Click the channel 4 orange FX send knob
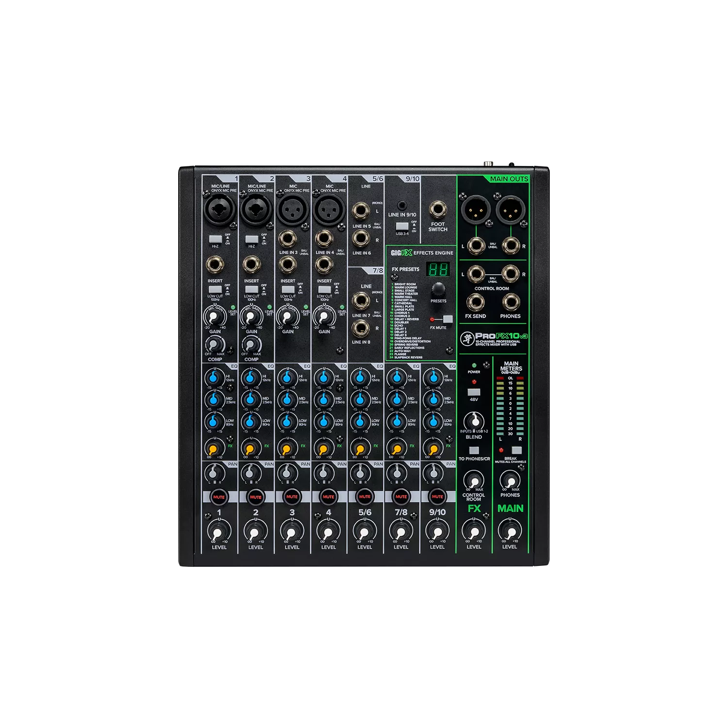Screen dimensions: 728x728 [324, 447]
